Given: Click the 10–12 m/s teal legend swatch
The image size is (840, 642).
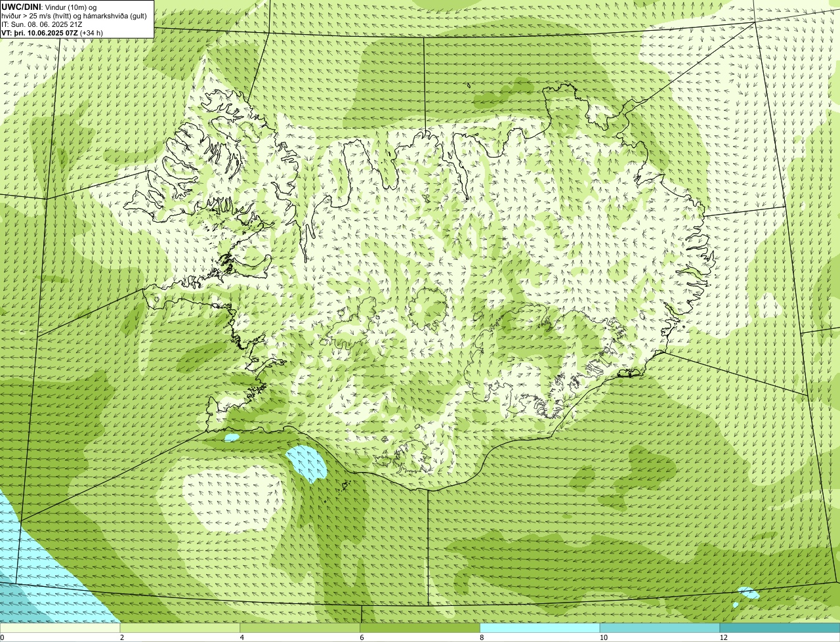Looking at the screenshot, I should [x=660, y=628].
